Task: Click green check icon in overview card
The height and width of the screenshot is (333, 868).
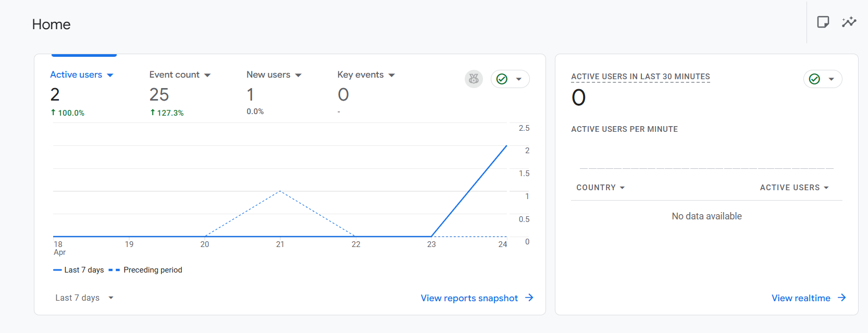Action: tap(502, 79)
